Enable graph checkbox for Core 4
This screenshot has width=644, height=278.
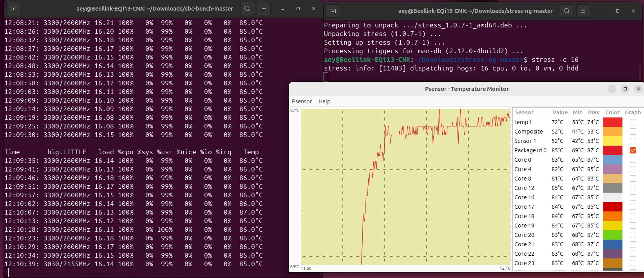click(633, 169)
